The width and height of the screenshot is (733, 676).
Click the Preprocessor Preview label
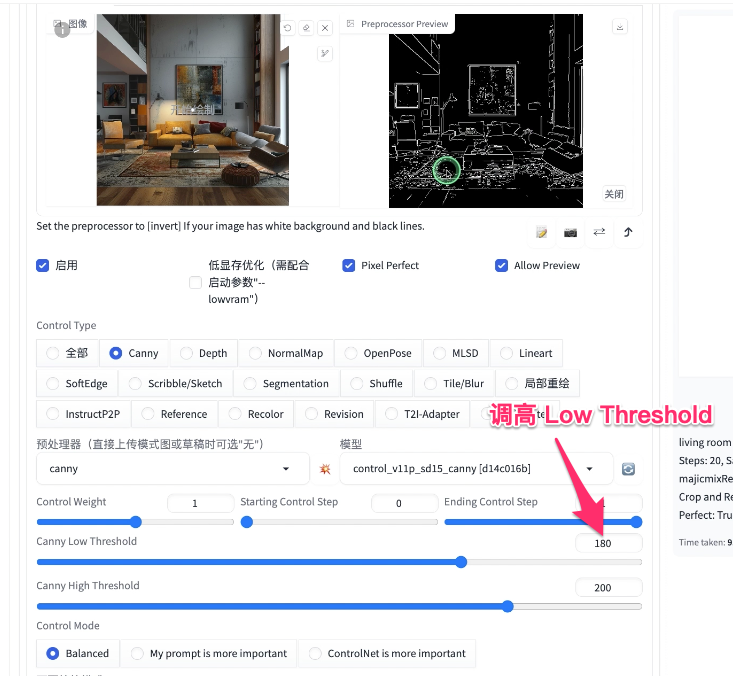point(398,23)
